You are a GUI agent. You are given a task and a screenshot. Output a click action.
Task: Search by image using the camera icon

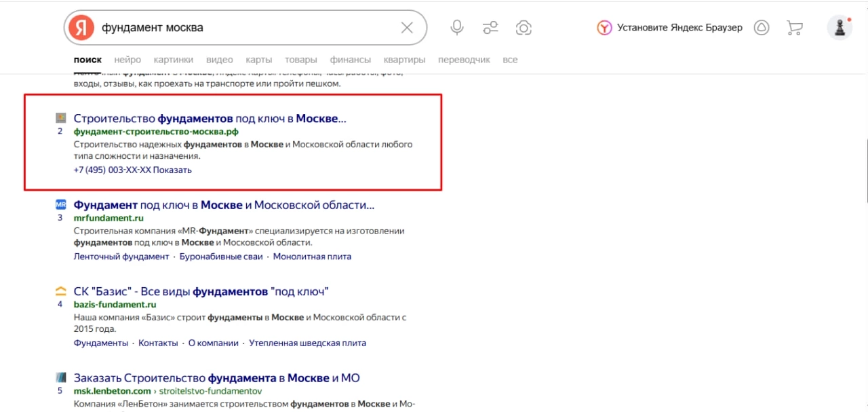(524, 28)
